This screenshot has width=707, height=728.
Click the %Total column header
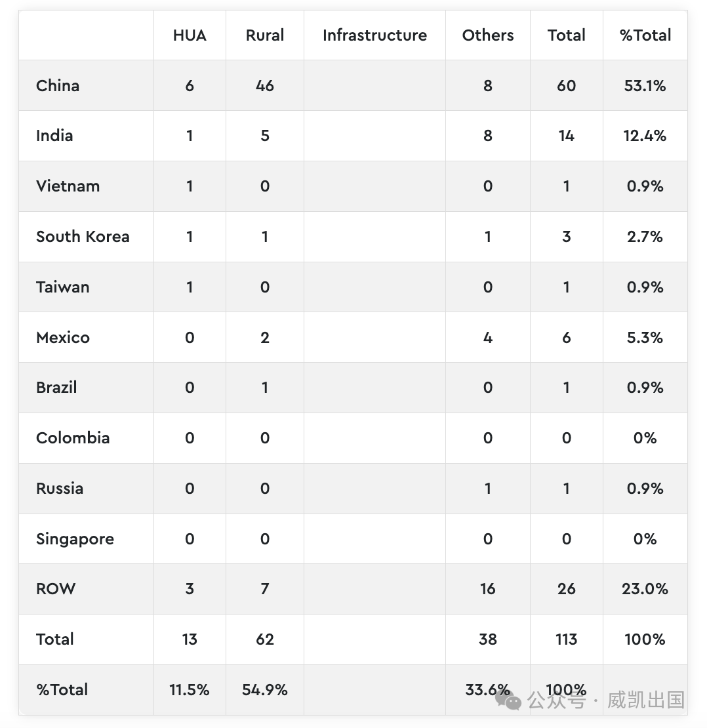pos(645,35)
